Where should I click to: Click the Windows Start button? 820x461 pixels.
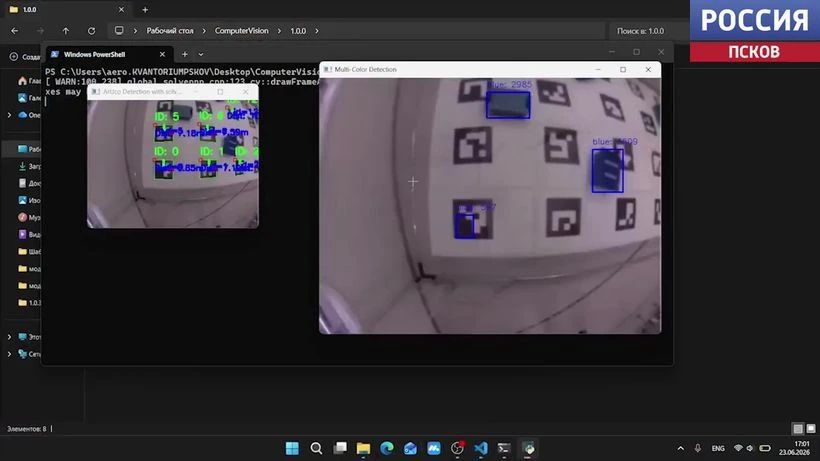click(x=292, y=448)
